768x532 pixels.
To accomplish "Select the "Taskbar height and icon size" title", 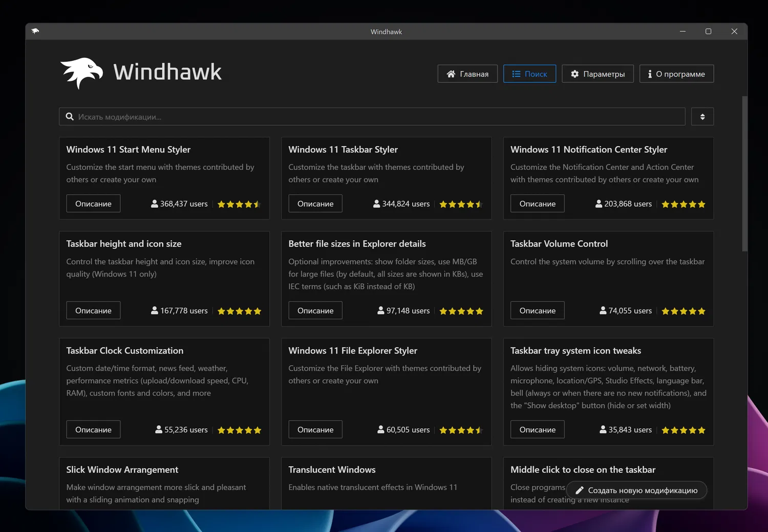I will point(124,244).
